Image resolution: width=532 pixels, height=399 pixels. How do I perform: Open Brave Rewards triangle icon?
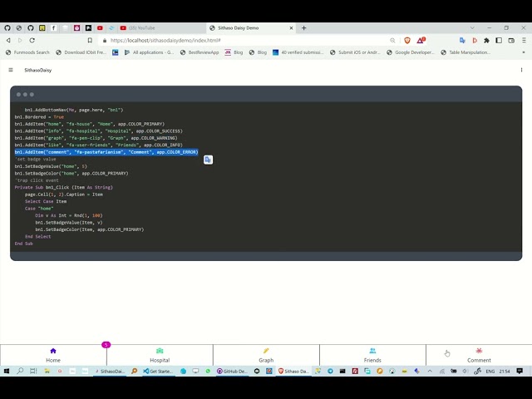click(421, 41)
